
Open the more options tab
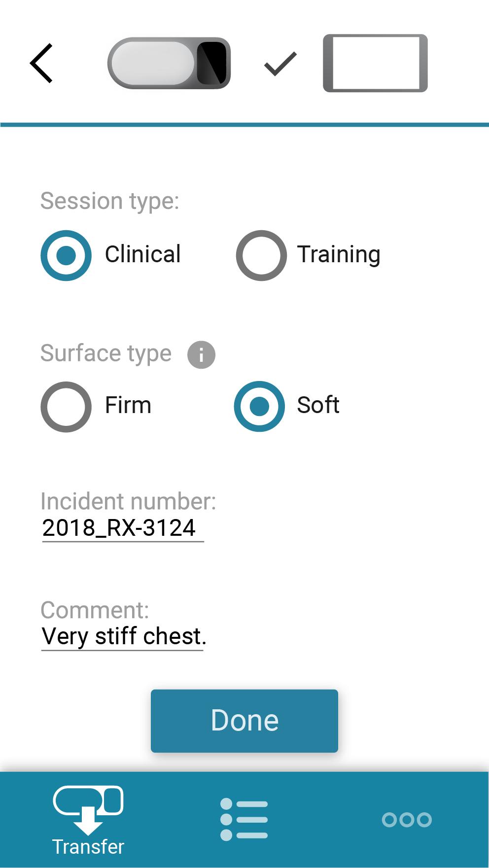click(407, 819)
